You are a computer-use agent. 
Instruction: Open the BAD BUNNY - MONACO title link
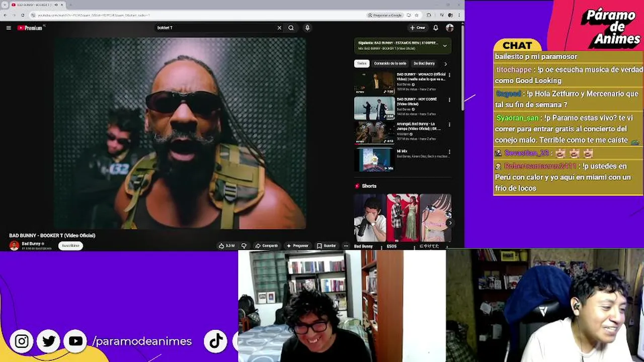tap(421, 77)
